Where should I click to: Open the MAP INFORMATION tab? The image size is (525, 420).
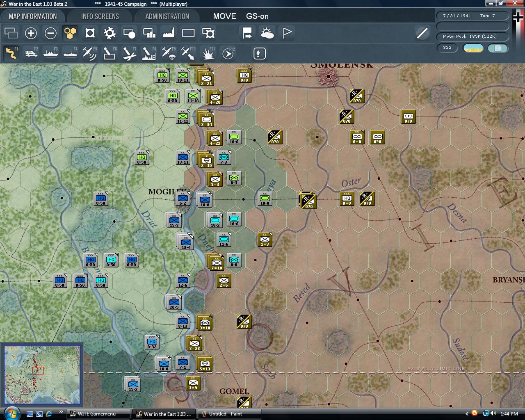(x=33, y=16)
